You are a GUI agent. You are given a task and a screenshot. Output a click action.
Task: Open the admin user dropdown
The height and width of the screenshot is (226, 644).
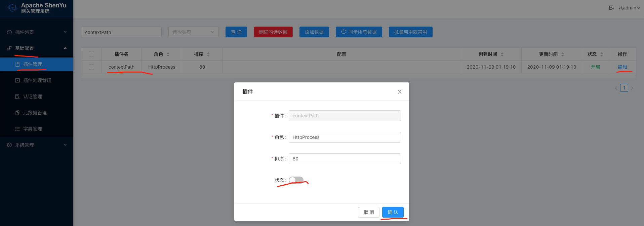point(629,8)
